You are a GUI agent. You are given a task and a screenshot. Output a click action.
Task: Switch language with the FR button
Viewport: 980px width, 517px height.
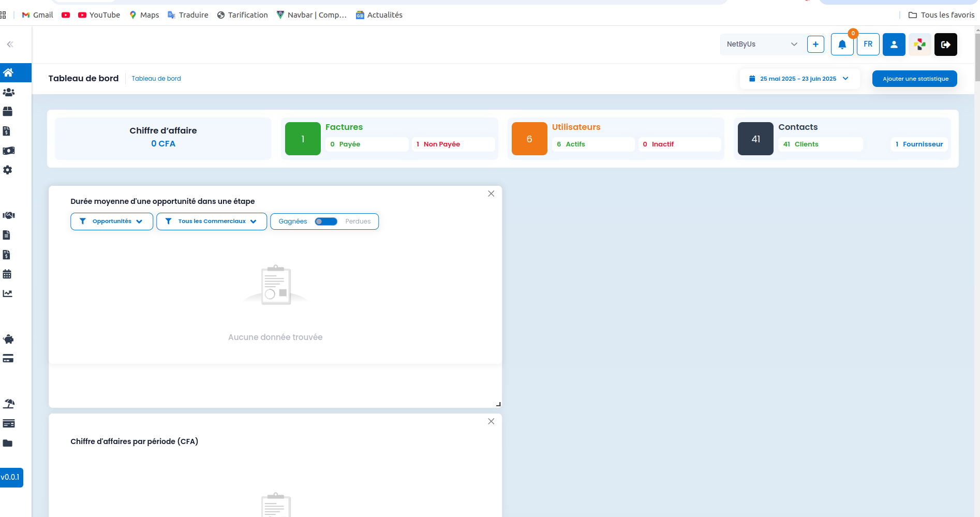868,45
